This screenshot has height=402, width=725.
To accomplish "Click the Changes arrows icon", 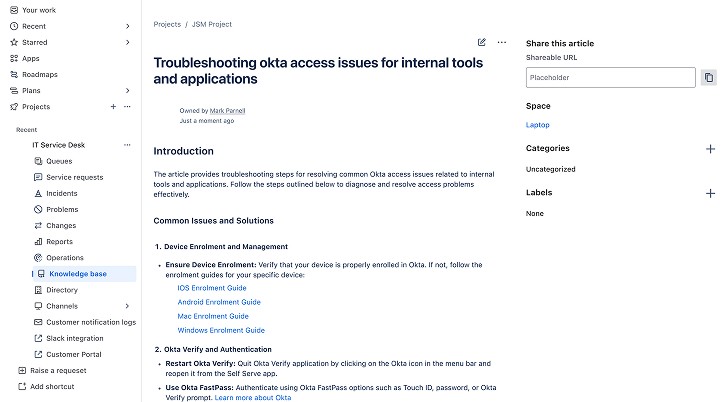I will [38, 225].
